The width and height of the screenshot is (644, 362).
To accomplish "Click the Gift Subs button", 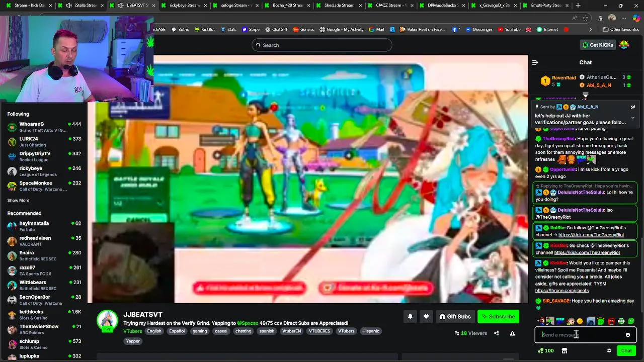I will (x=455, y=316).
